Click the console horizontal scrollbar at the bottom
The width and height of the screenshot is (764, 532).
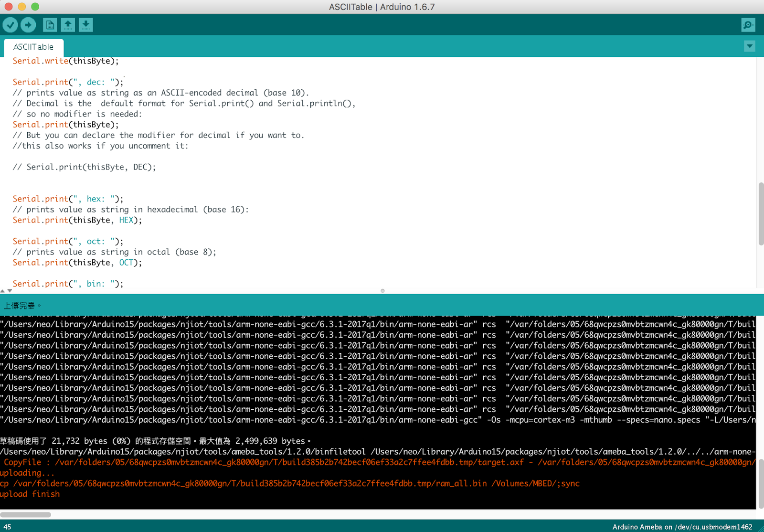(x=26, y=514)
